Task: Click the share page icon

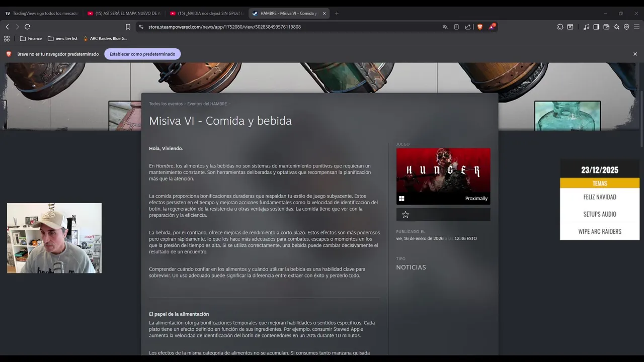Action: tap(468, 27)
